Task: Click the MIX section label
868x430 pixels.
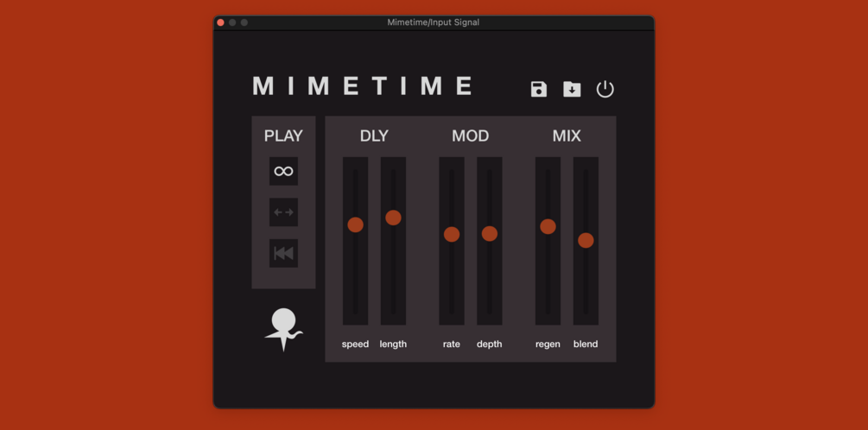Action: point(567,136)
